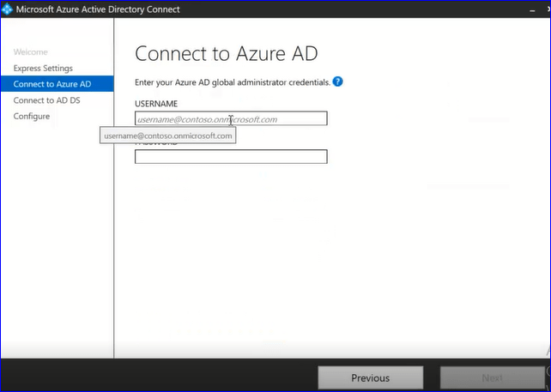551x392 pixels.
Task: Minimize the Azure AD Connect window
Action: (x=532, y=9)
